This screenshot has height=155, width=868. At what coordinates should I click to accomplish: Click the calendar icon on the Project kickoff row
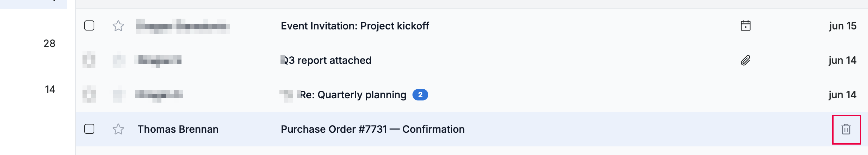[x=745, y=26]
